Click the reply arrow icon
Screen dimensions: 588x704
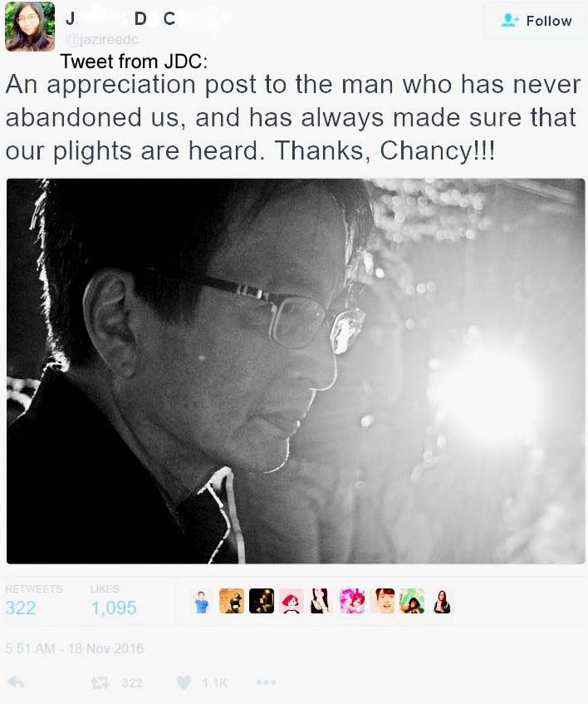17,682
